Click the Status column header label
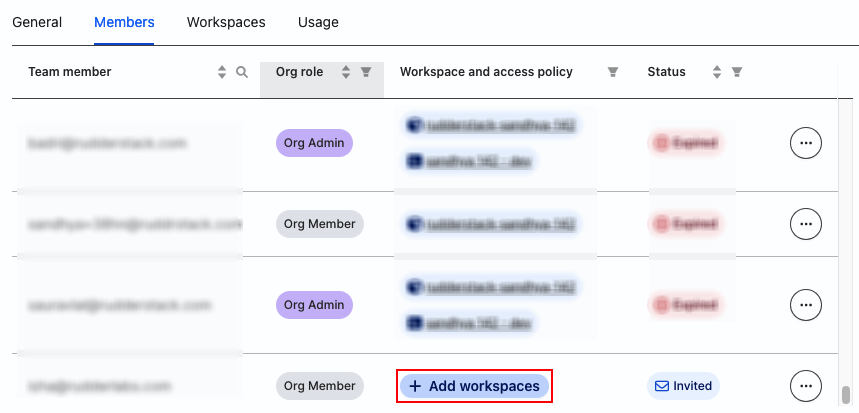Image resolution: width=859 pixels, height=413 pixels. pyautogui.click(x=666, y=72)
